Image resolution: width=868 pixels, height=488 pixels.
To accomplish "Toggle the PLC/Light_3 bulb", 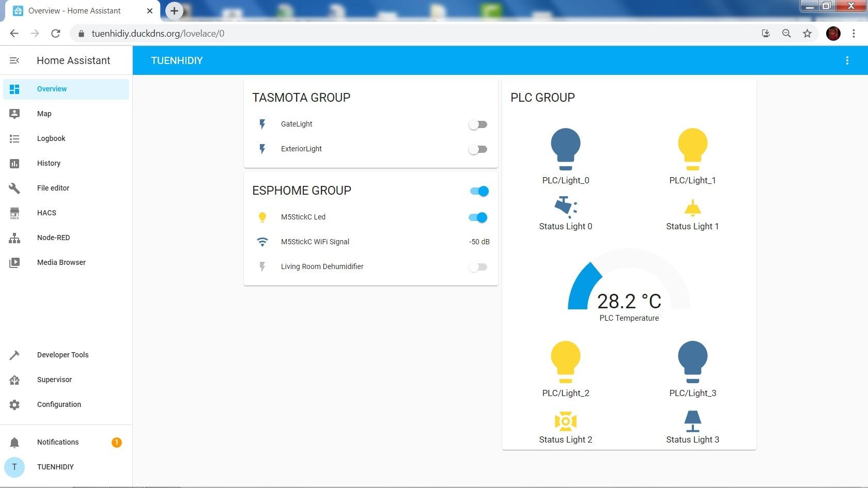I will tap(693, 362).
